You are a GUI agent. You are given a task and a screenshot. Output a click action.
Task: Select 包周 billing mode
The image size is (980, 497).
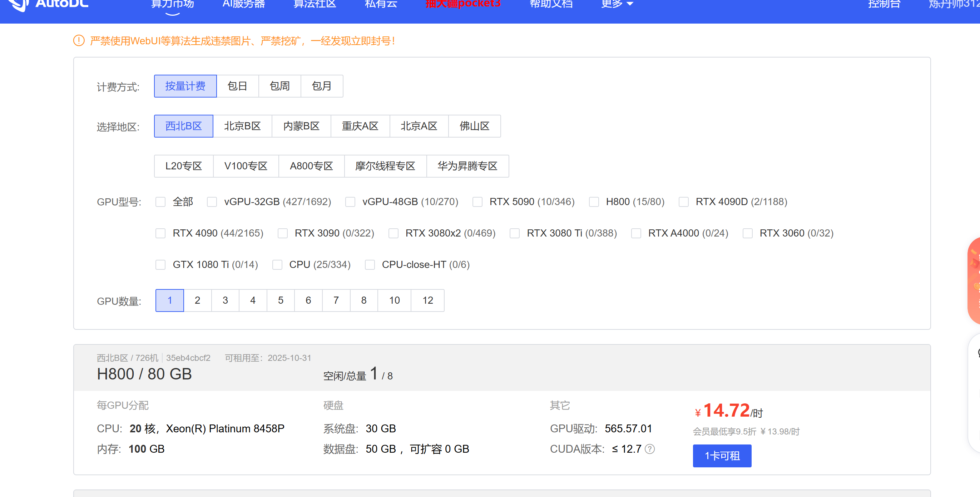[x=279, y=86]
